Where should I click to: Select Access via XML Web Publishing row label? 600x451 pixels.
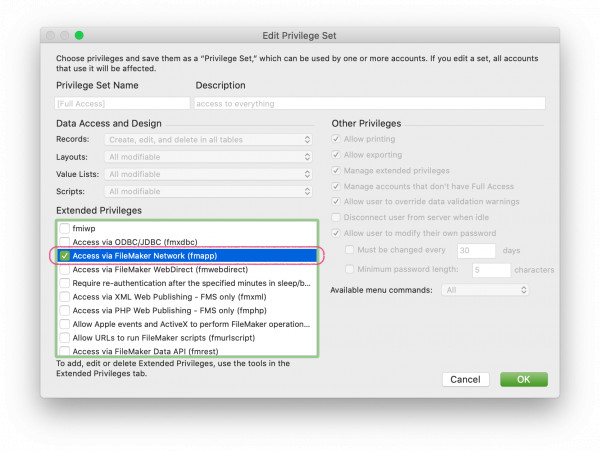click(x=170, y=297)
